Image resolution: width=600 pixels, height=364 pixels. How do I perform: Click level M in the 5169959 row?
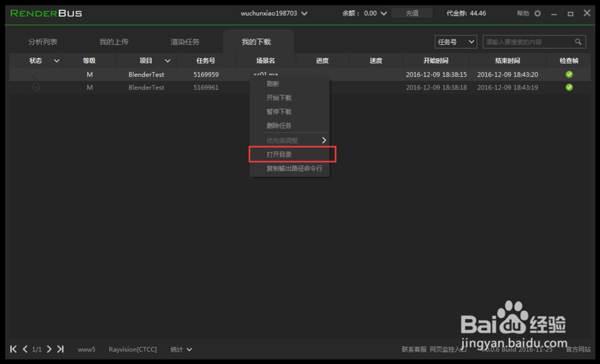point(89,74)
